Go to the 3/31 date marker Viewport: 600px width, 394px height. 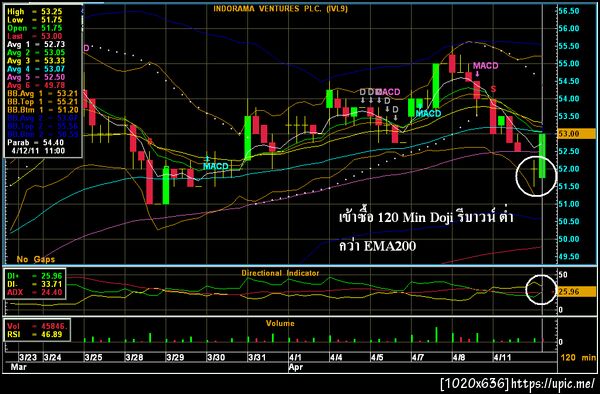coord(257,358)
